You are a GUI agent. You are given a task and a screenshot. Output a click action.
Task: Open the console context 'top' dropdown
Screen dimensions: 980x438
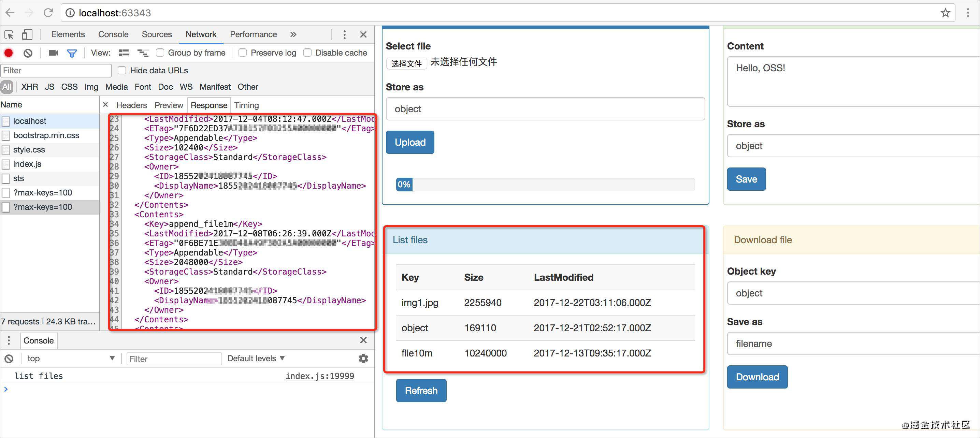tap(71, 358)
